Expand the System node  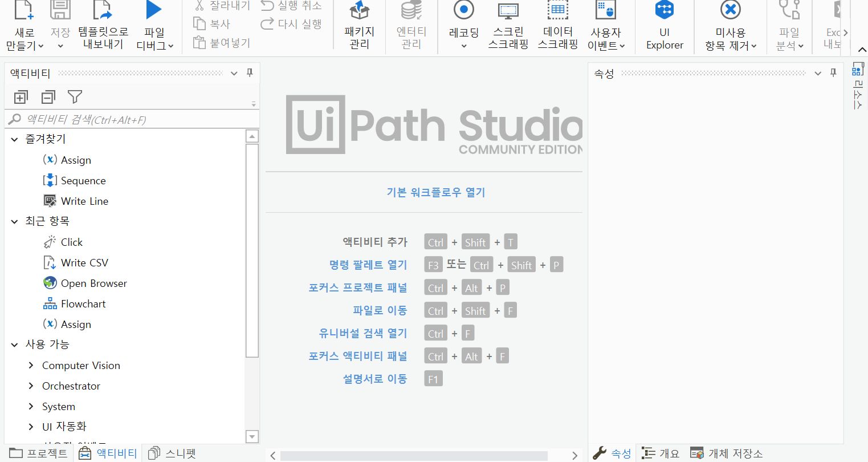click(x=31, y=406)
